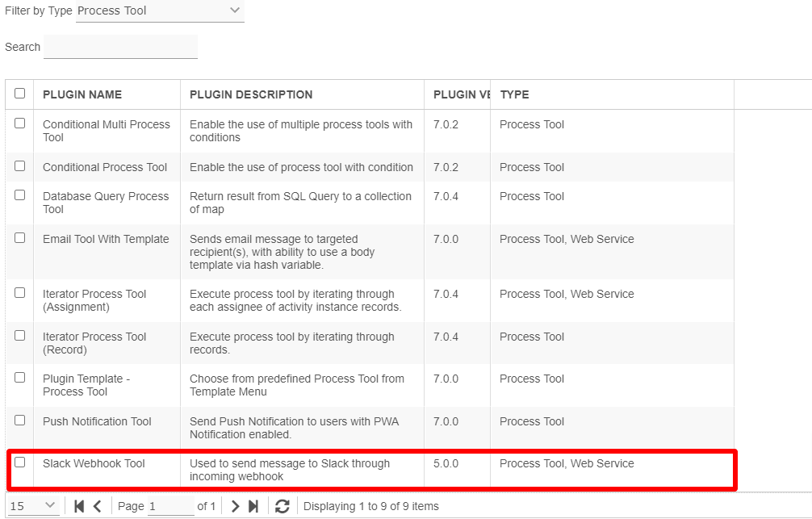
Task: Go to the next page arrow
Action: tap(235, 506)
